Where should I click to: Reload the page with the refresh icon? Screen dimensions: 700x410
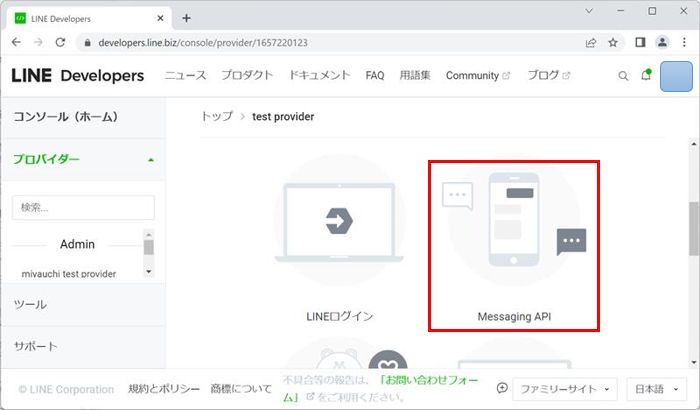pos(60,42)
